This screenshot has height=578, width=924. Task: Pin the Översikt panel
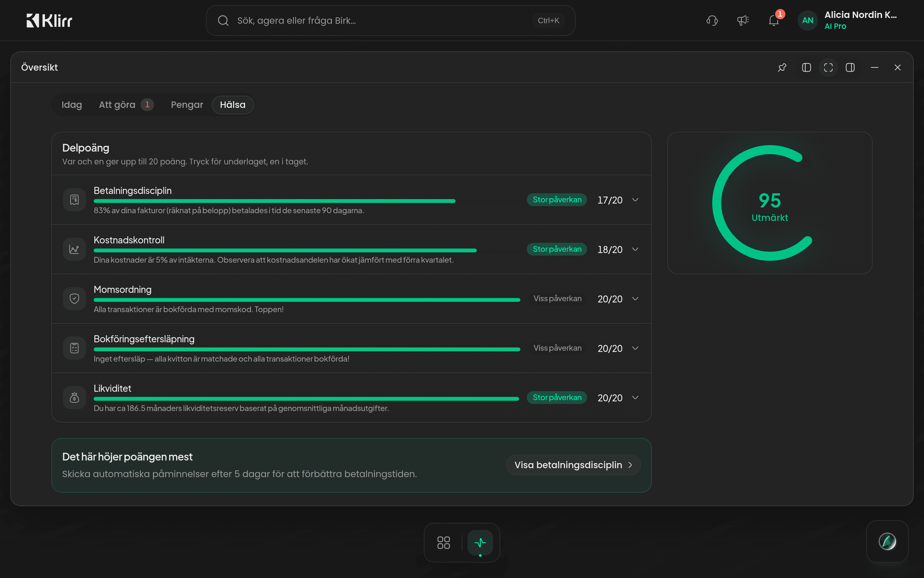tap(782, 67)
